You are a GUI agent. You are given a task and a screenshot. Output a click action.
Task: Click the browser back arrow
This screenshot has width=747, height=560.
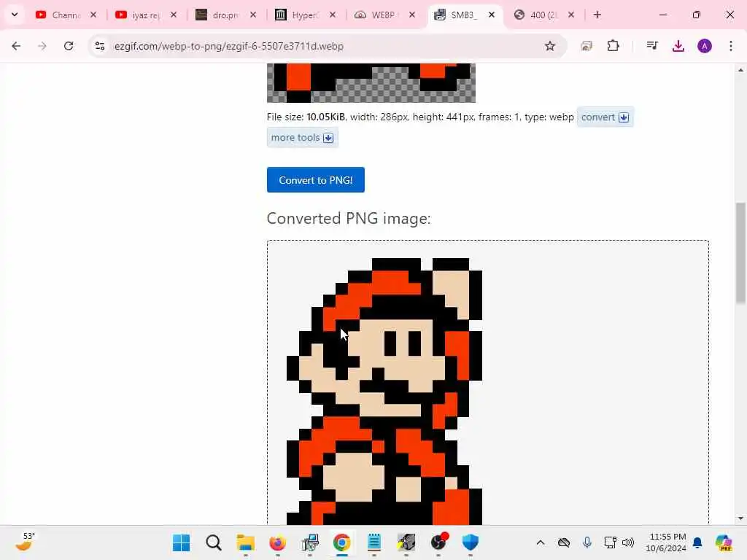pyautogui.click(x=16, y=46)
